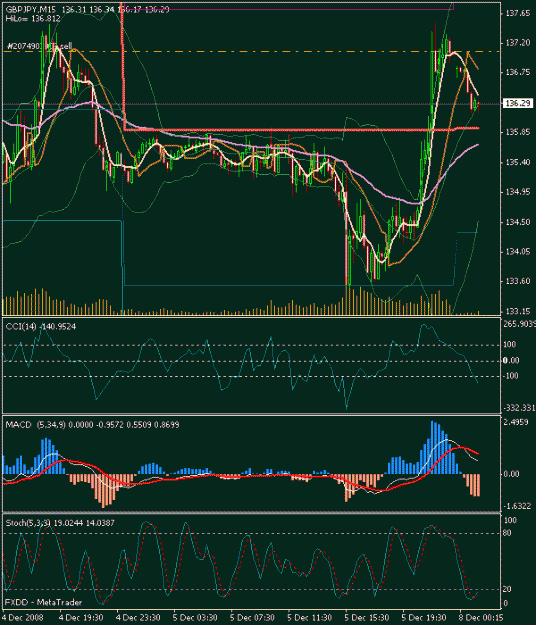Click the HiLo= 136.812 indicator label
The height and width of the screenshot is (625, 536).
tap(33, 18)
